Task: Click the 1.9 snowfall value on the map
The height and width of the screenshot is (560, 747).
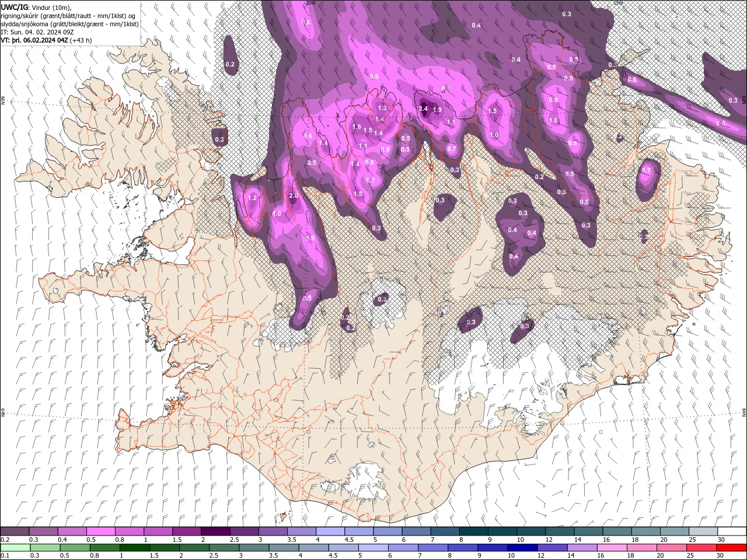Action: tap(437, 110)
